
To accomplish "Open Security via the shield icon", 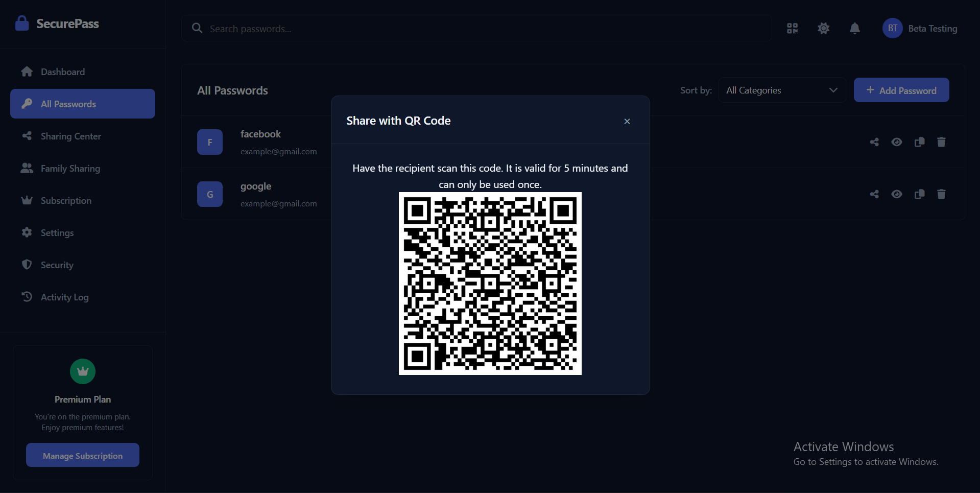I will 27,265.
